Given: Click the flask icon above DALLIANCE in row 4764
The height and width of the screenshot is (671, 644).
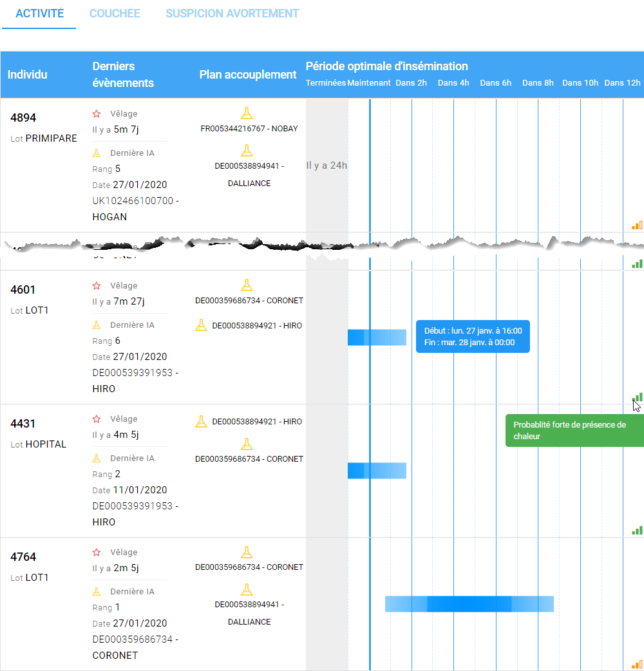Looking at the screenshot, I should 247,589.
